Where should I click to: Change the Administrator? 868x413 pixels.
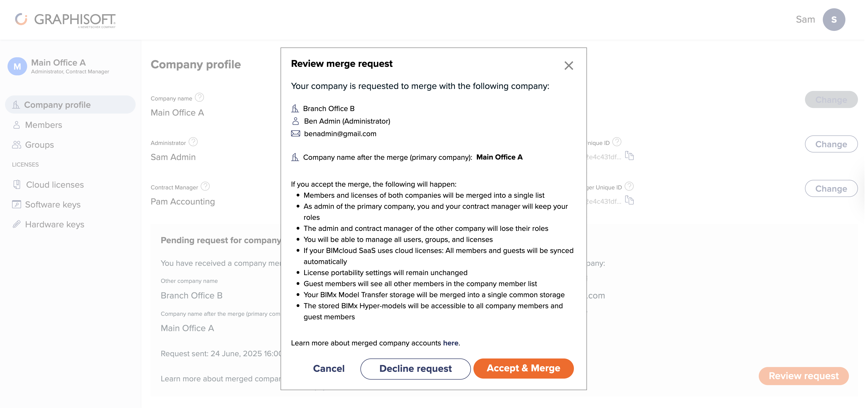coord(831,144)
